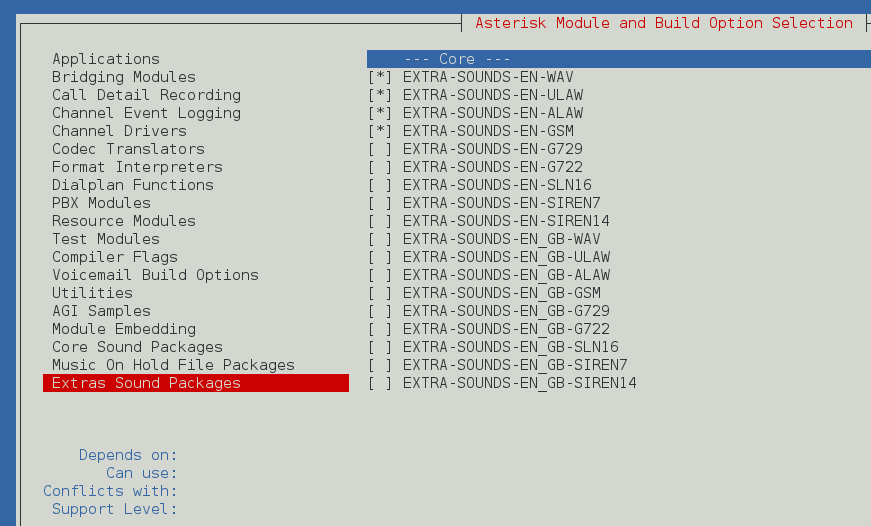The width and height of the screenshot is (871, 526).
Task: Select highlighted Extras Sound Packages entry
Action: [196, 383]
